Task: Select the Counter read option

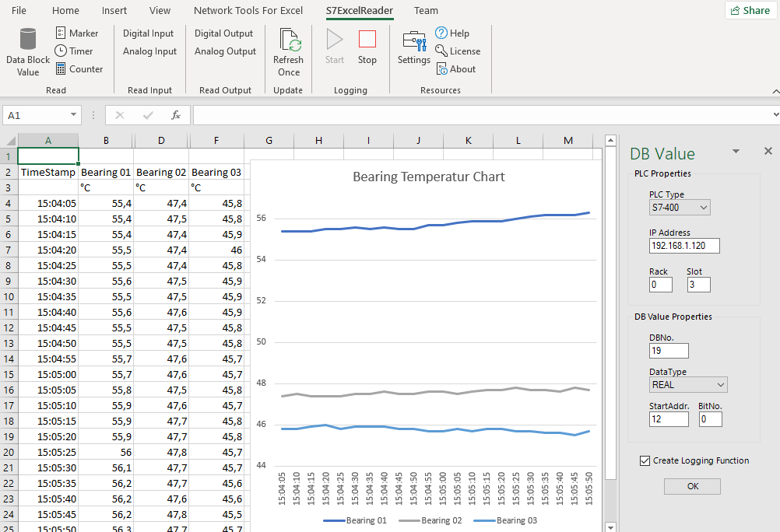Action: click(x=79, y=69)
